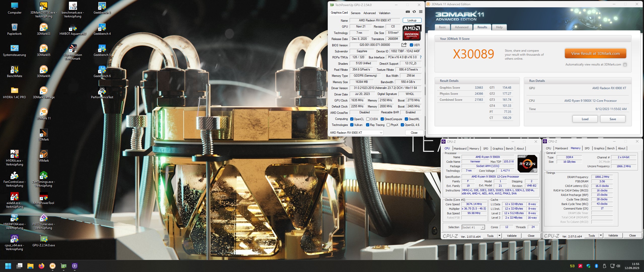Click the Windows Start button

tap(8, 266)
